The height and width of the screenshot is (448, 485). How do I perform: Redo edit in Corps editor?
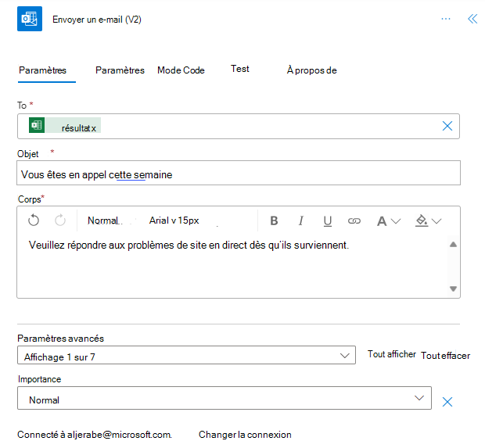tap(60, 220)
